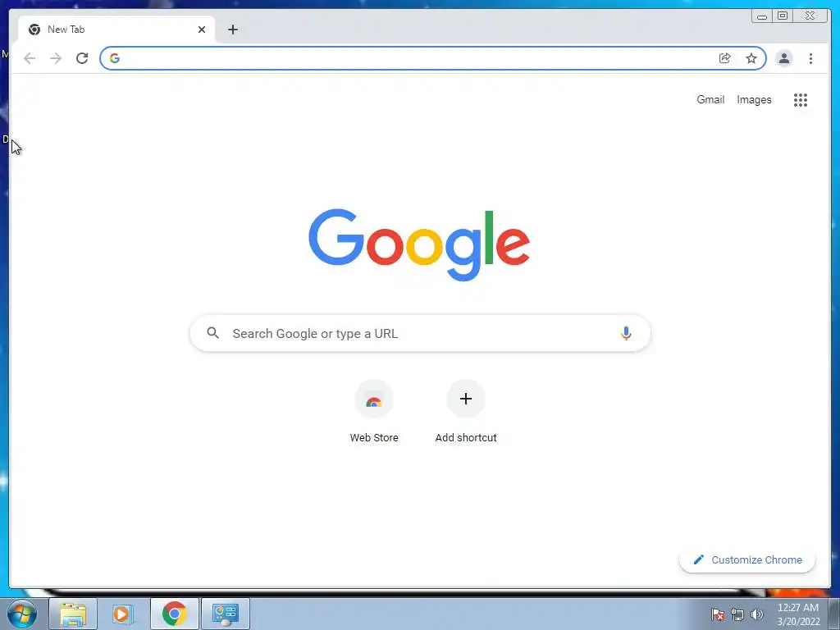Start voice search with the microphone icon

pyautogui.click(x=626, y=333)
